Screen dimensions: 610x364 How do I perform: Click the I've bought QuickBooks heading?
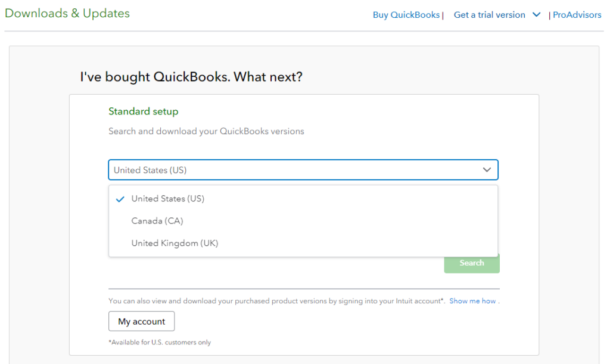pyautogui.click(x=191, y=77)
